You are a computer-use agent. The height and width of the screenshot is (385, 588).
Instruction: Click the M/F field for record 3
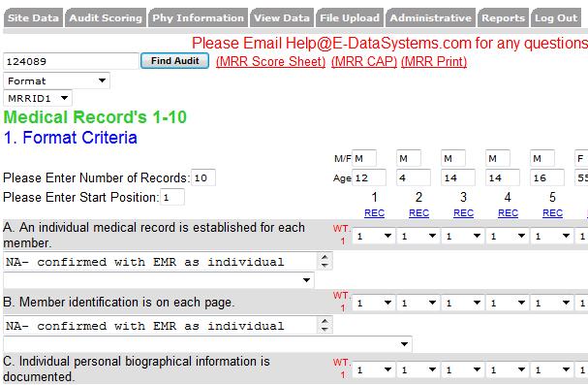(453, 158)
